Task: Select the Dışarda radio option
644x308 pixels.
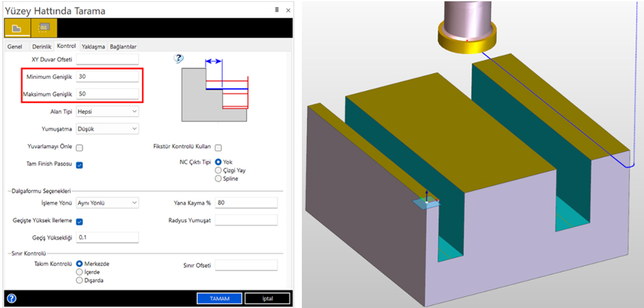Action: (79, 281)
